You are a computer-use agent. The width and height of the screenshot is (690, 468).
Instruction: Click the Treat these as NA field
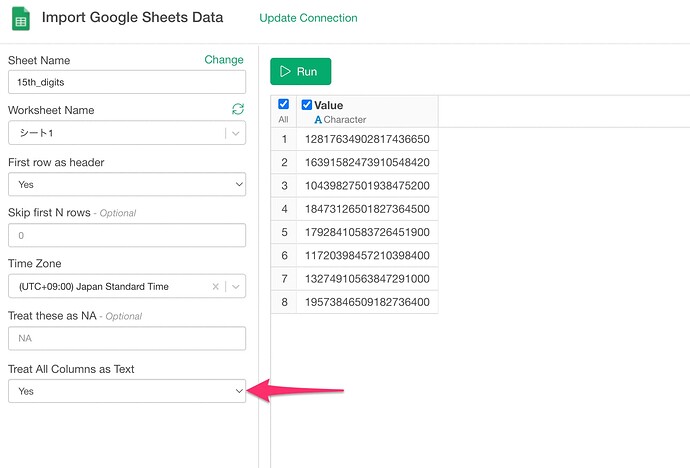point(127,338)
